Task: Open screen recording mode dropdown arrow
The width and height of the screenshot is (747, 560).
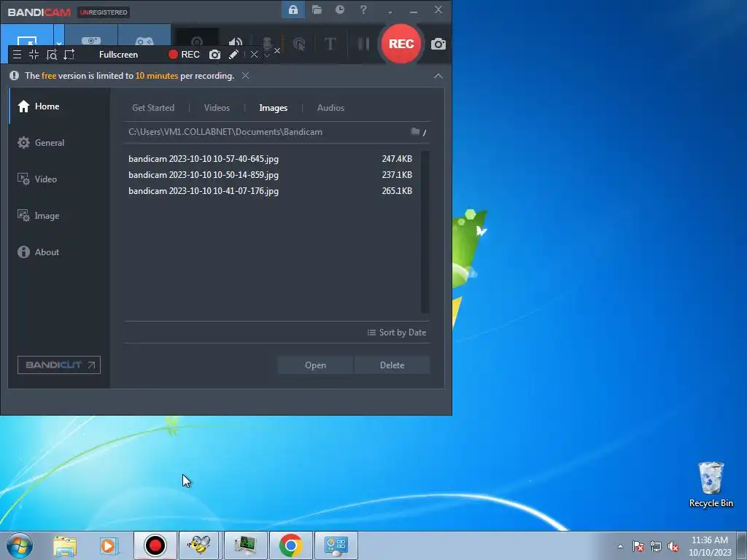Action: tap(58, 43)
